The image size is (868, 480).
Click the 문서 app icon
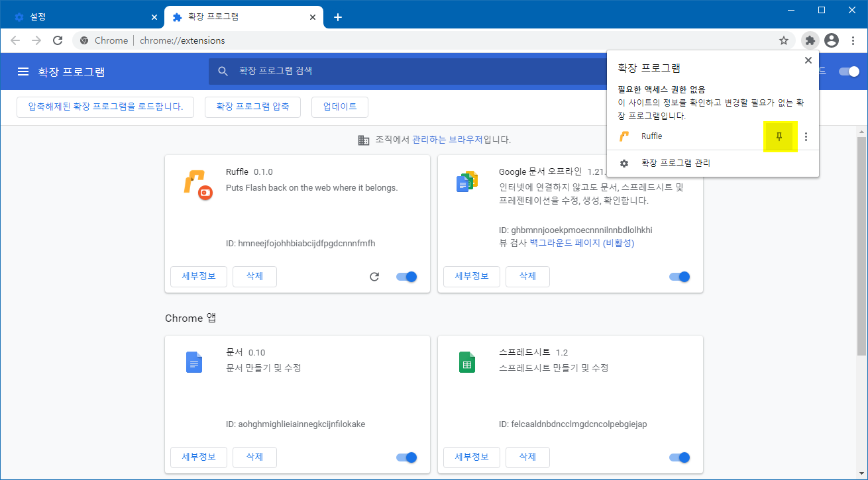(x=194, y=362)
